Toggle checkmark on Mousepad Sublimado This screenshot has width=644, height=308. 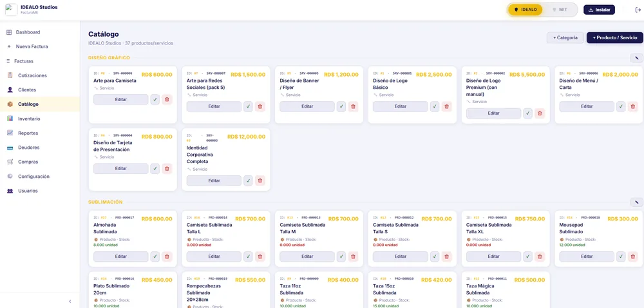[621, 256]
